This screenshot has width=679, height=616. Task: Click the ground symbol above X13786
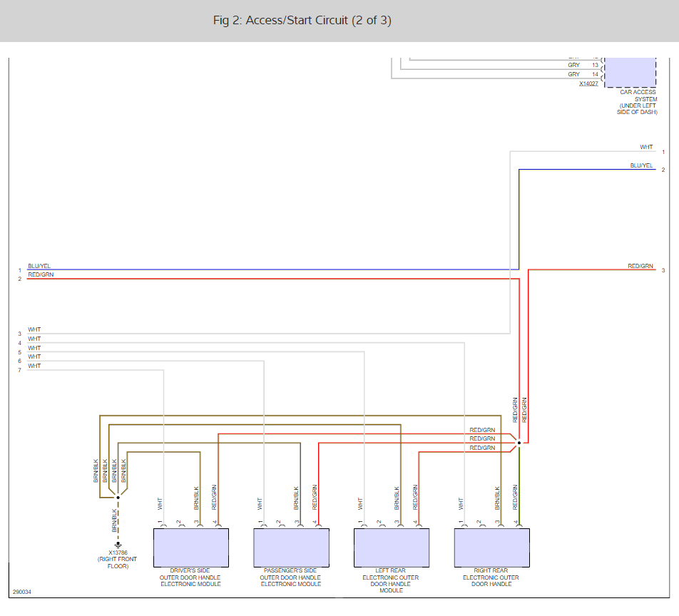click(118, 545)
